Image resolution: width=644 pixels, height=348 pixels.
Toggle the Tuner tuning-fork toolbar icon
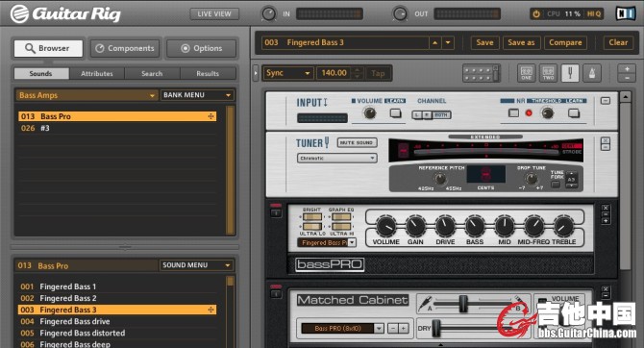[570, 74]
